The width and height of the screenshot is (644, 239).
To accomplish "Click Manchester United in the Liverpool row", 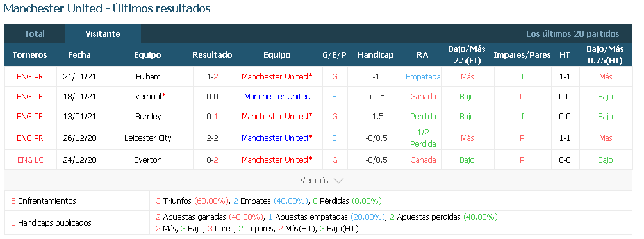I will (277, 97).
